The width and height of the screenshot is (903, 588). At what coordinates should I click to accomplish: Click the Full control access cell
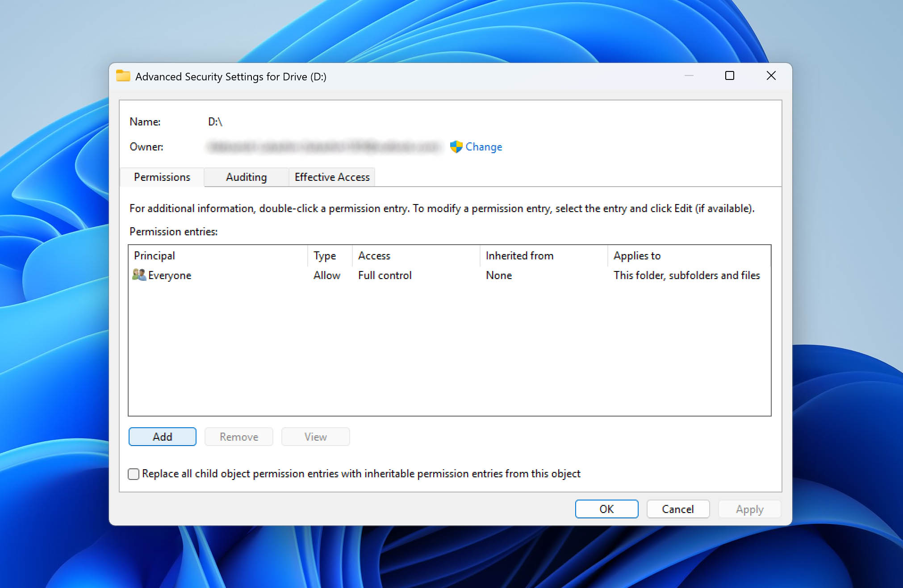click(x=385, y=275)
